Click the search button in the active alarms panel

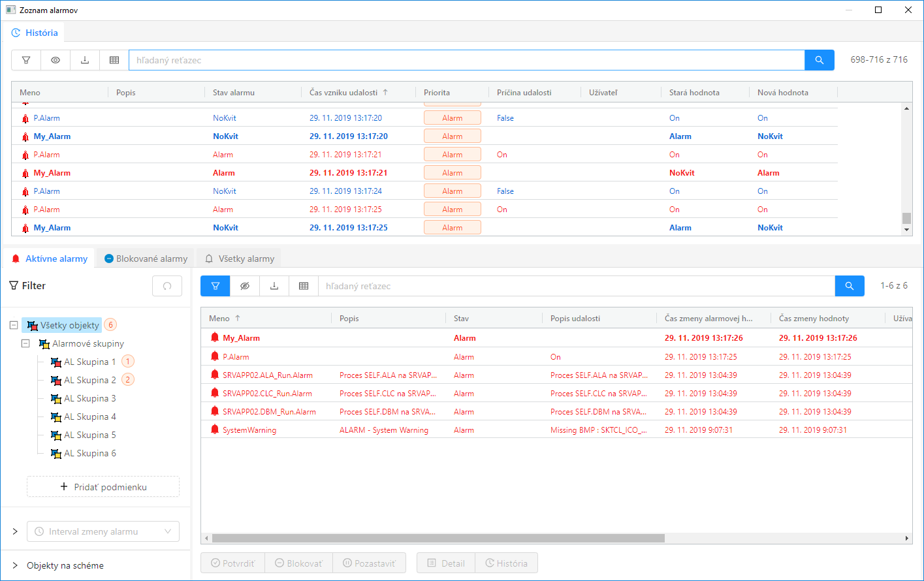(x=849, y=286)
